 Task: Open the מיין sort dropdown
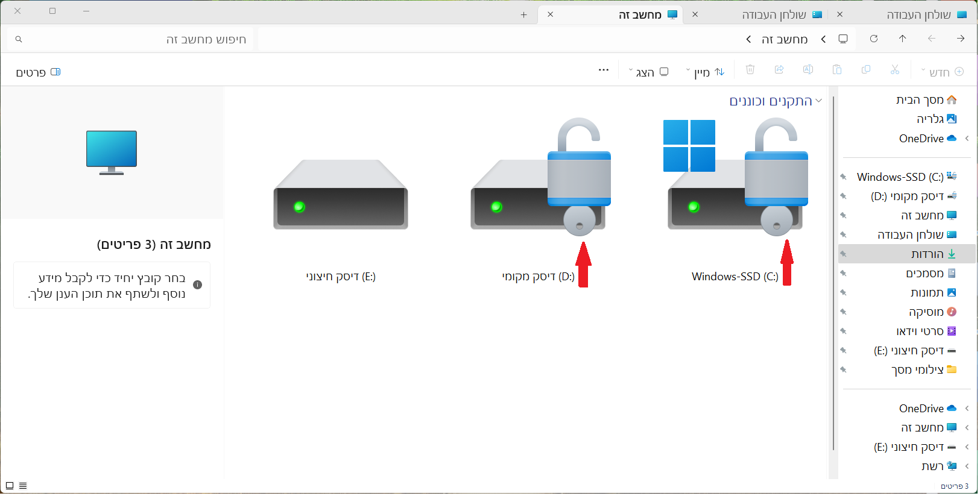(x=705, y=72)
